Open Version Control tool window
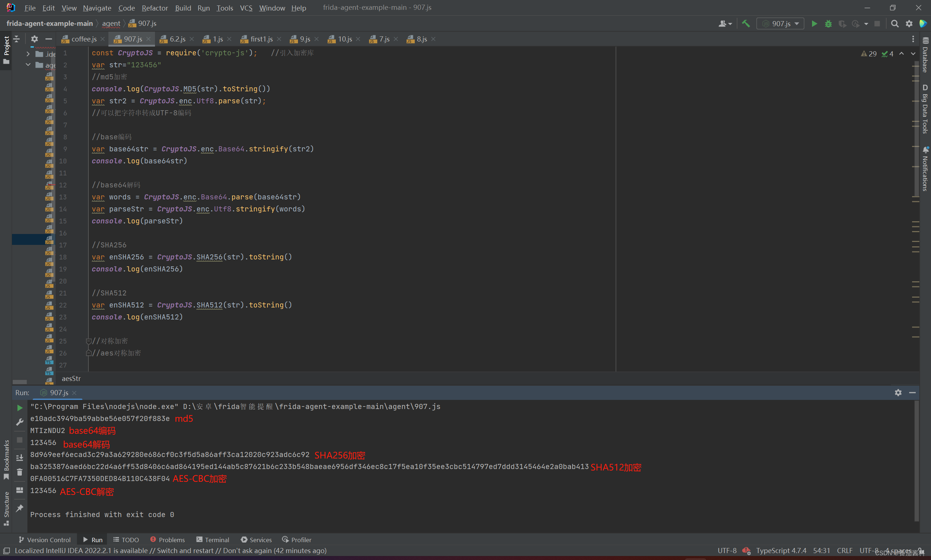 coord(44,540)
